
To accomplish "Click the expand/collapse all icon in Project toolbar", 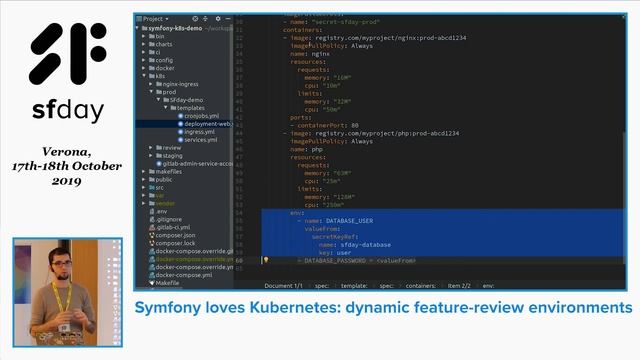I will (205, 19).
